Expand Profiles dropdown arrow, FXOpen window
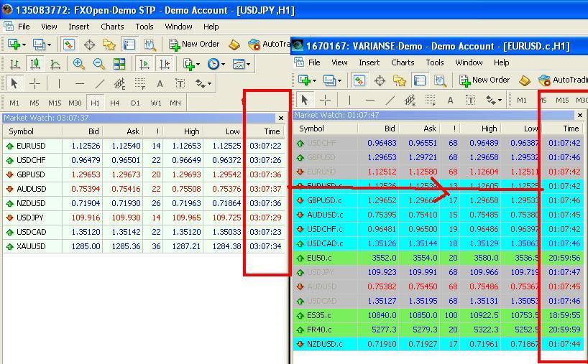The width and height of the screenshot is (588, 364). point(49,45)
